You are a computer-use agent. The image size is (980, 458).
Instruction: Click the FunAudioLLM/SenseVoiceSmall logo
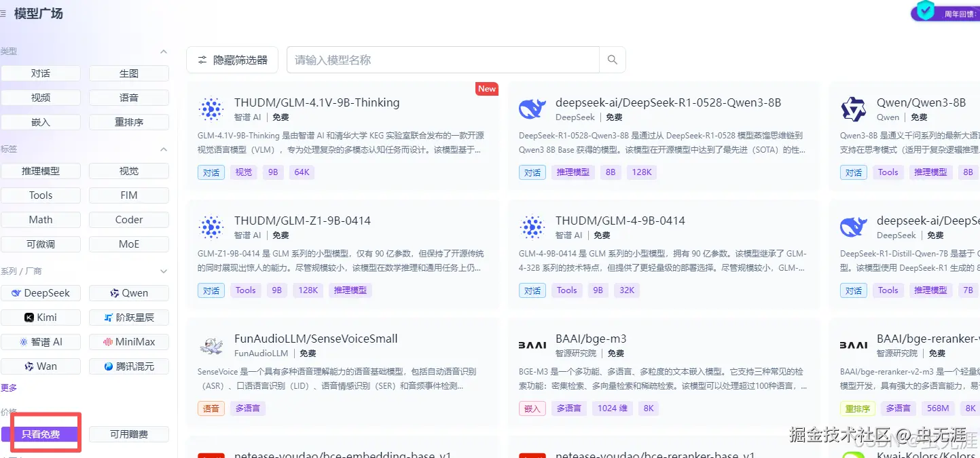[211, 345]
